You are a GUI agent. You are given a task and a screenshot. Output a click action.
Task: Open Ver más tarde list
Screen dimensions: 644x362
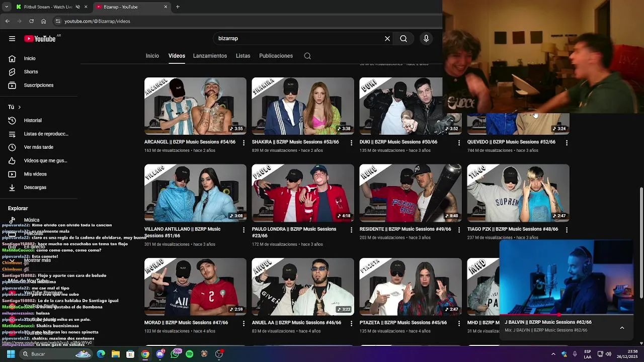coord(38,147)
